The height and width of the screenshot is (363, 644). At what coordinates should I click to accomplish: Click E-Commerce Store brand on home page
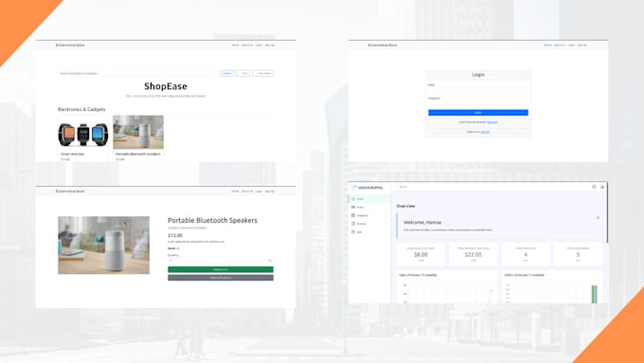tap(70, 45)
